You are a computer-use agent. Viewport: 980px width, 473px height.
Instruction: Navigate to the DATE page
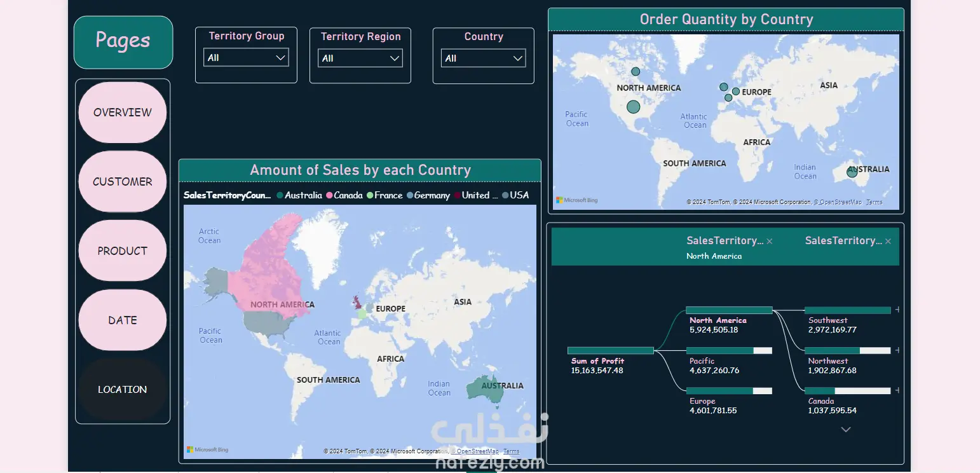tap(123, 320)
